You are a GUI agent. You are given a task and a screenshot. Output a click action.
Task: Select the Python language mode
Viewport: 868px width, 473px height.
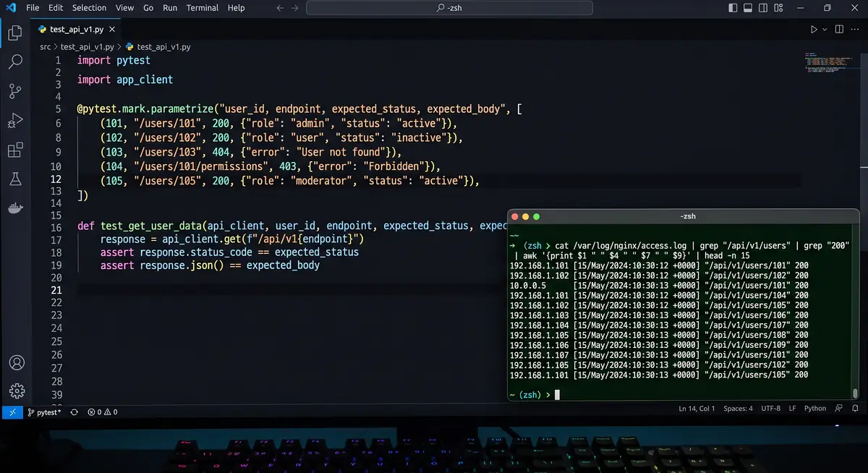[815, 409]
